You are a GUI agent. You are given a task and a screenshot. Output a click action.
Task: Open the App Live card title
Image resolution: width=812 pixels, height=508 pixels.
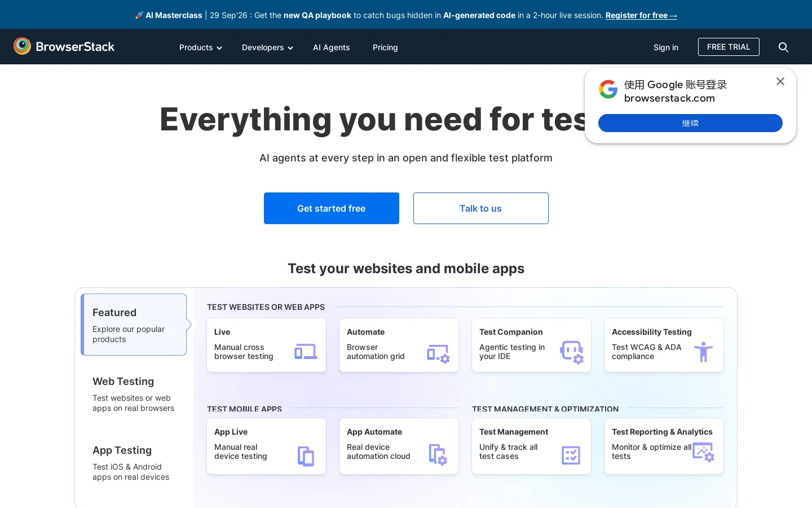tap(231, 432)
